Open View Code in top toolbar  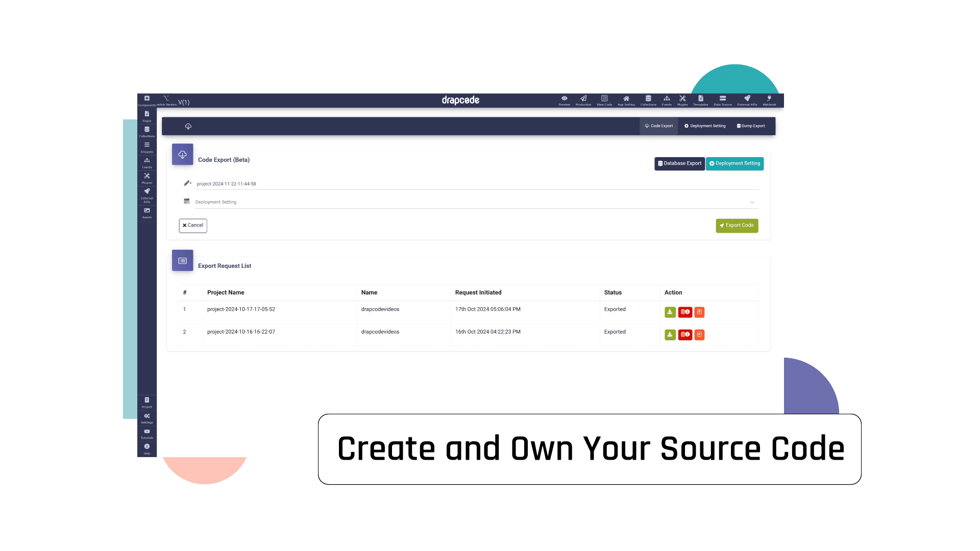point(604,100)
